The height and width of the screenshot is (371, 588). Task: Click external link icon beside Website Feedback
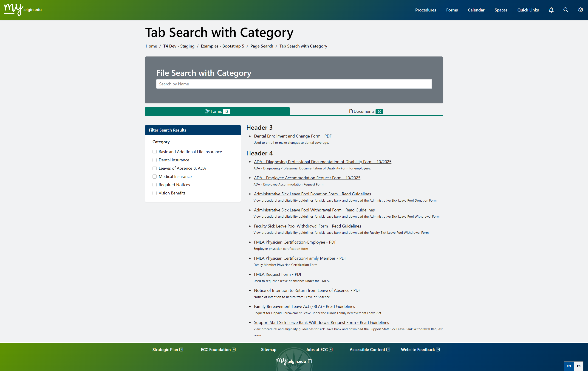[x=438, y=349]
